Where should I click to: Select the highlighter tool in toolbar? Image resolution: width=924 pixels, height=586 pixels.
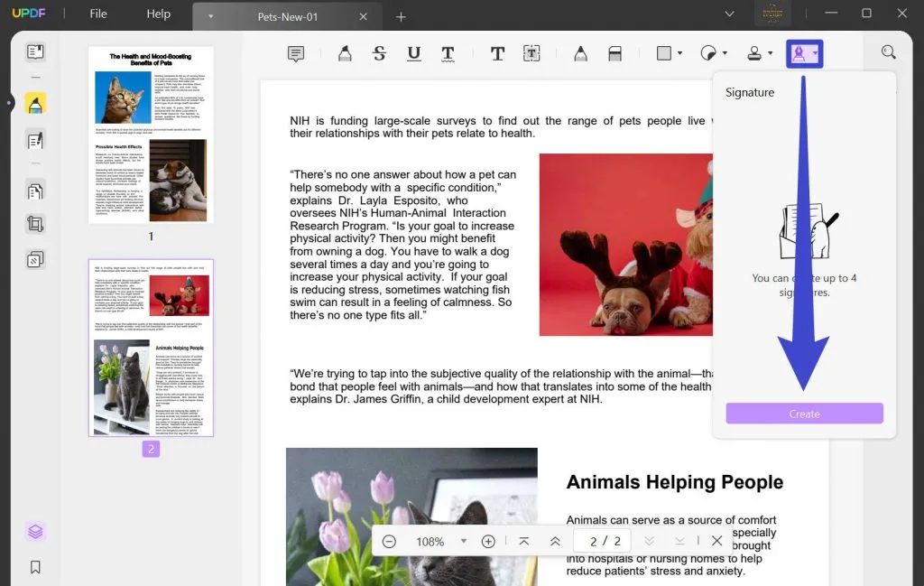pyautogui.click(x=344, y=54)
